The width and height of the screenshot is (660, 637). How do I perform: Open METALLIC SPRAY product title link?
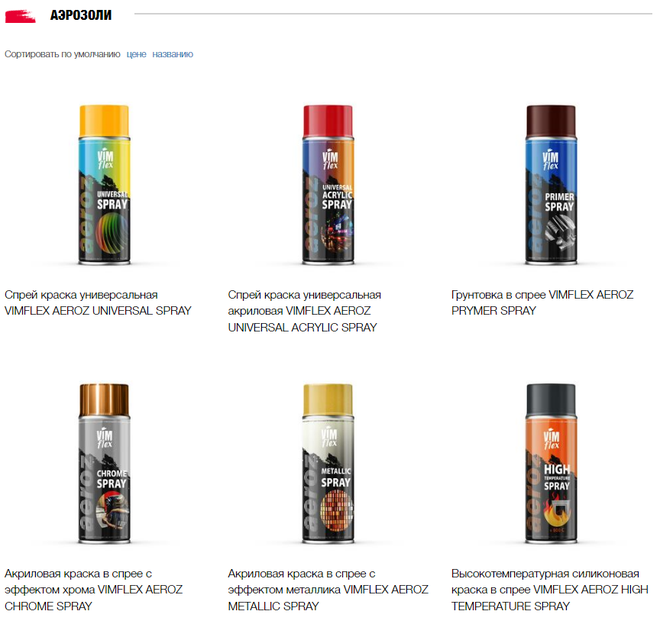(x=328, y=590)
